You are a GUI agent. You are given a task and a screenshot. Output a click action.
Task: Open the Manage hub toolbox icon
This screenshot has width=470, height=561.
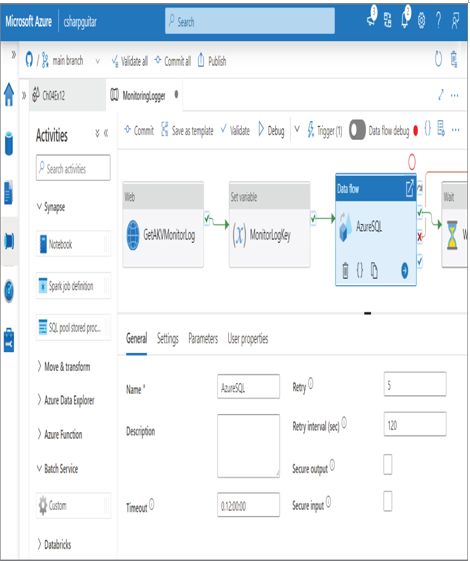[x=9, y=340]
